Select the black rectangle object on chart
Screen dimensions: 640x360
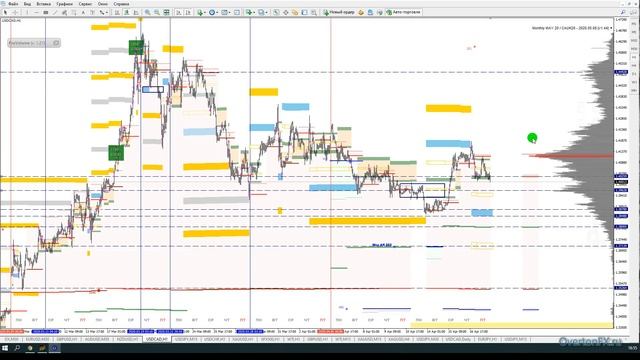click(422, 191)
